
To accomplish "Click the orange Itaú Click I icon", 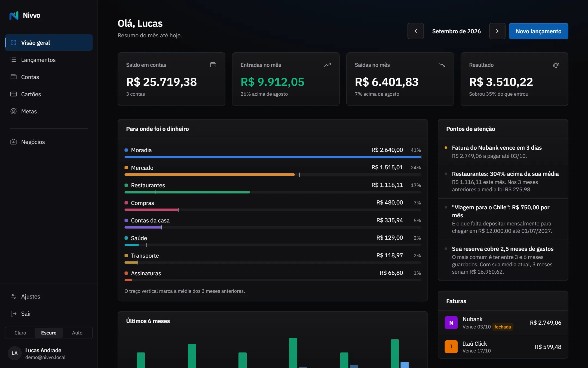I will (x=451, y=347).
